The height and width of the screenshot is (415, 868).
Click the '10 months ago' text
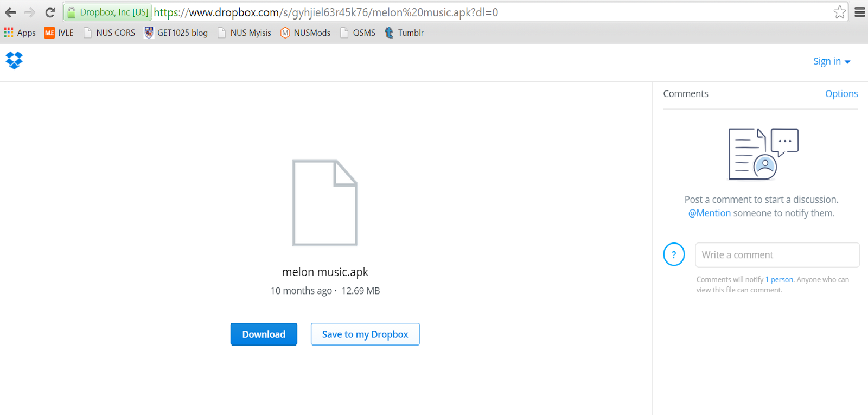point(301,291)
